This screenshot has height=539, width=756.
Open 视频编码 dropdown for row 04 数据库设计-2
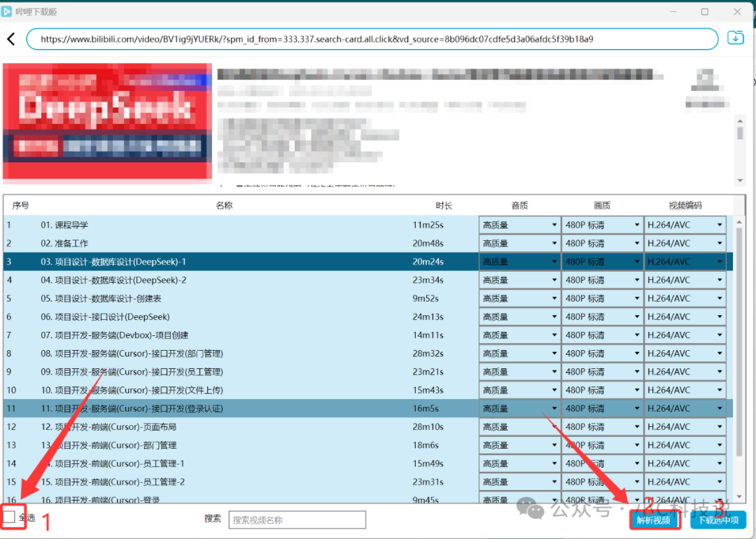(685, 279)
